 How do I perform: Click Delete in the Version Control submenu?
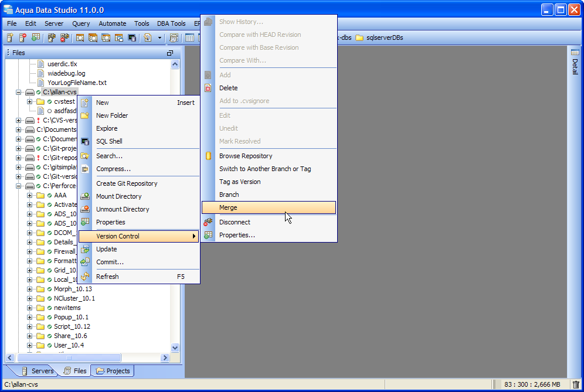click(x=269, y=88)
